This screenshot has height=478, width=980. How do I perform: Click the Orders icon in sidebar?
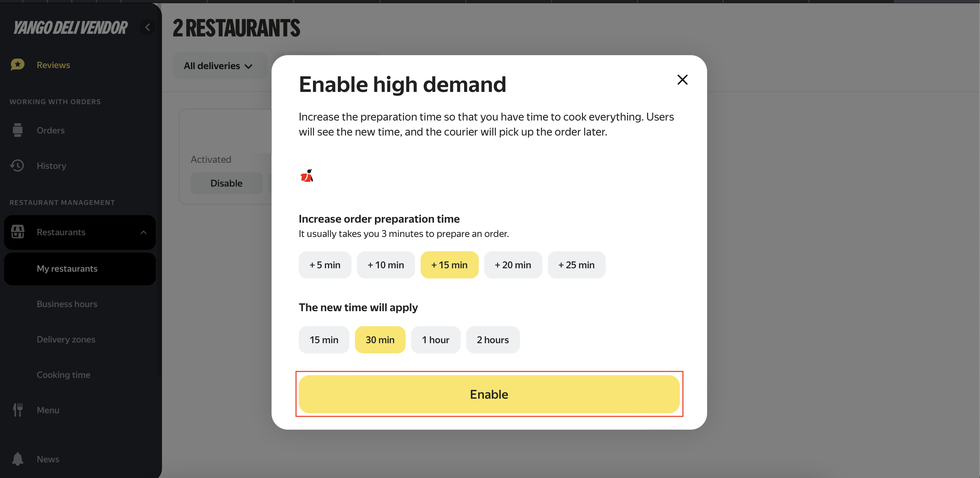(17, 130)
